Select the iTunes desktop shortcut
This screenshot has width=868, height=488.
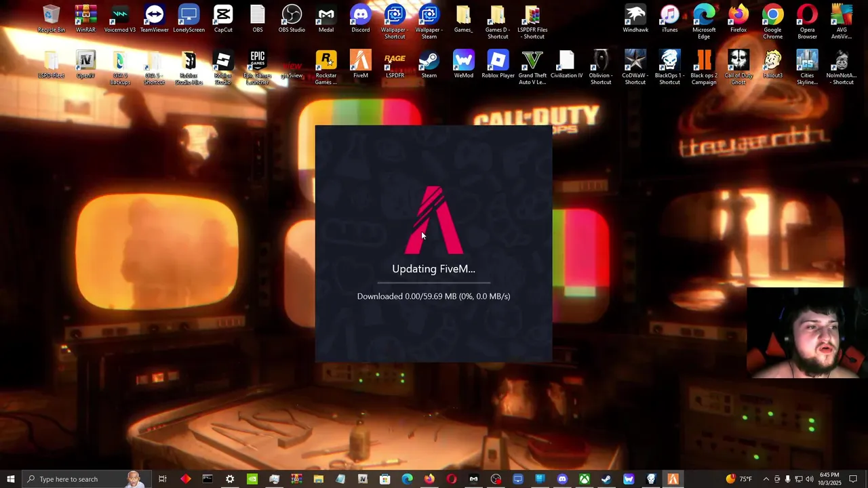click(x=669, y=19)
